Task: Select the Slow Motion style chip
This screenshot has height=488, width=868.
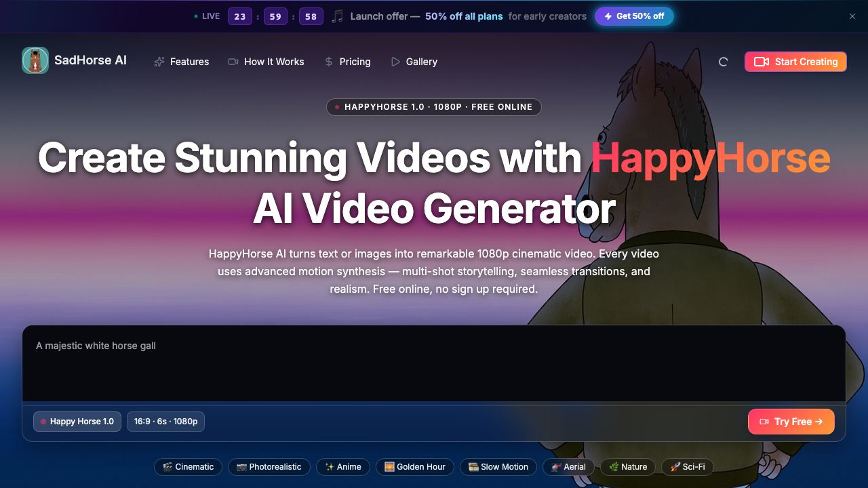Action: (498, 467)
